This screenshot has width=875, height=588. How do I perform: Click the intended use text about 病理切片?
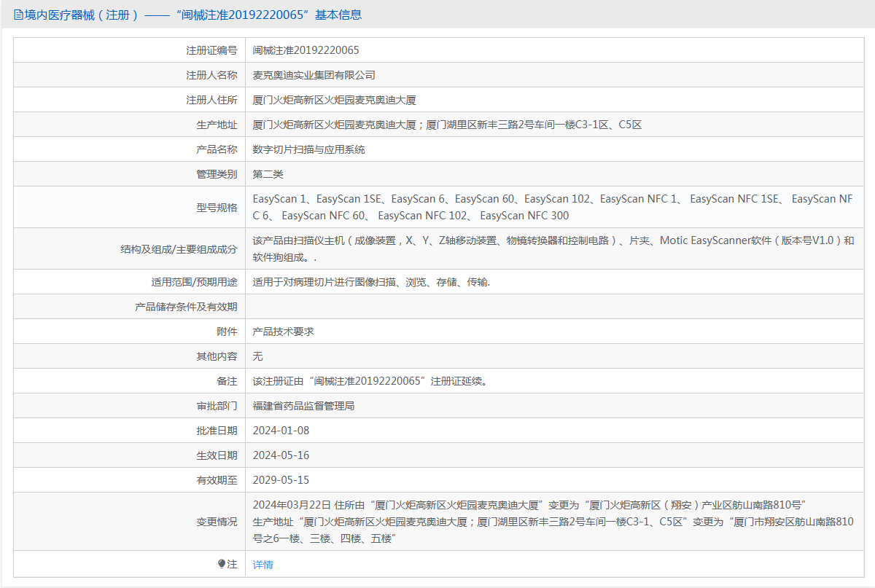[x=371, y=282]
